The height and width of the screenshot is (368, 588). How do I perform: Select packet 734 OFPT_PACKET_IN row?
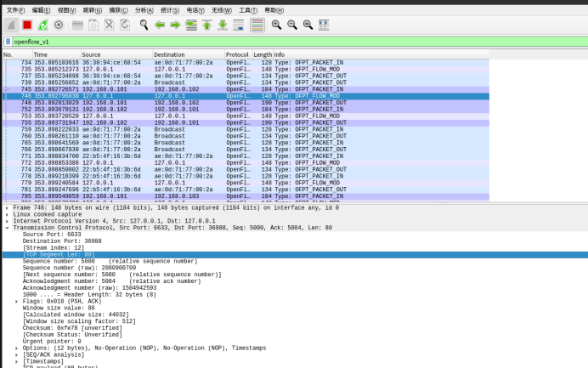coord(246,63)
